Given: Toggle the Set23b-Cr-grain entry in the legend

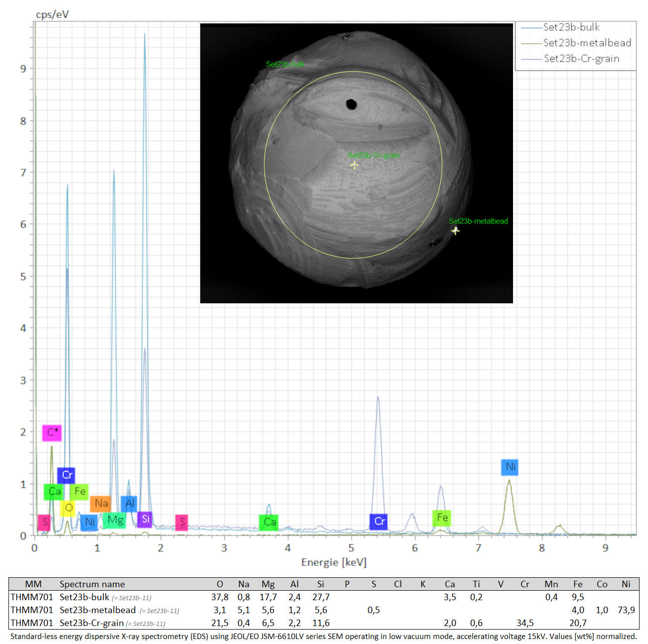Looking at the screenshot, I should (581, 59).
